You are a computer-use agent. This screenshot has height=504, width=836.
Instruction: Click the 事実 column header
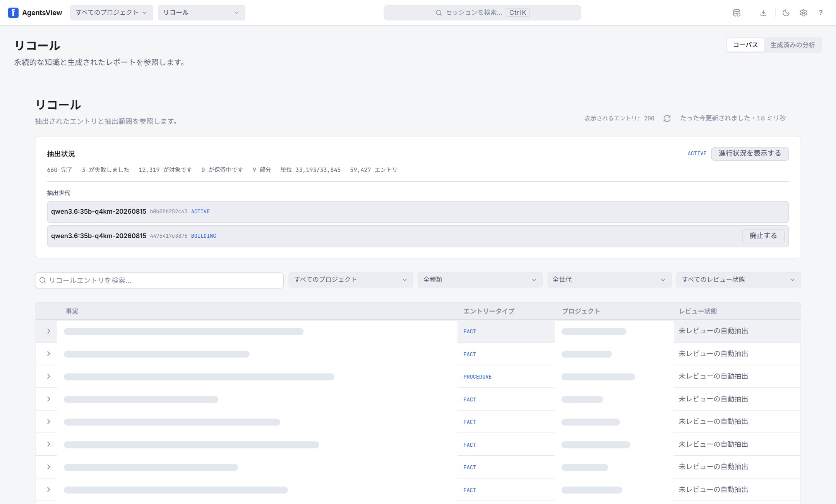pyautogui.click(x=72, y=311)
